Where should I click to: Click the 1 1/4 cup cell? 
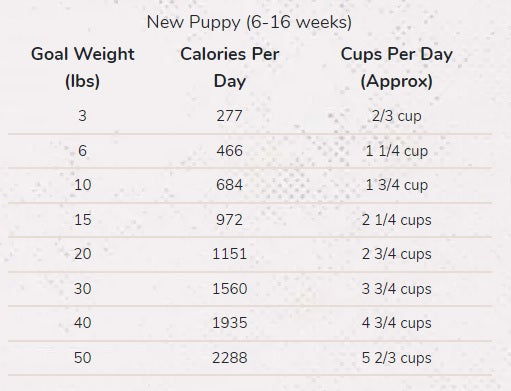pyautogui.click(x=397, y=151)
